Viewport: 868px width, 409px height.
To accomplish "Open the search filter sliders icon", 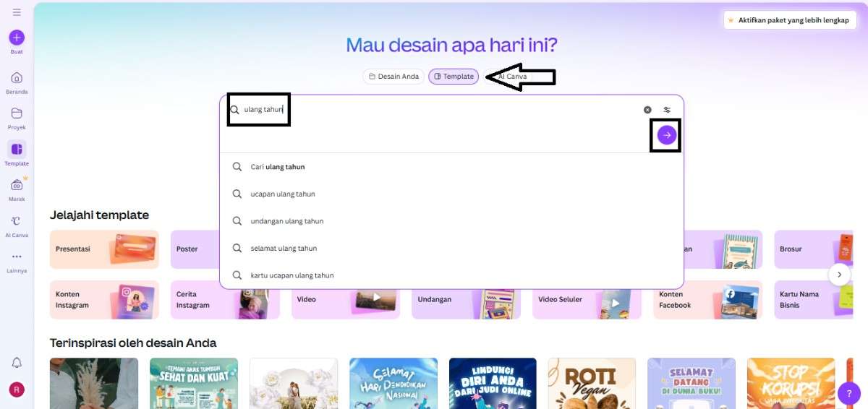I will (x=667, y=110).
